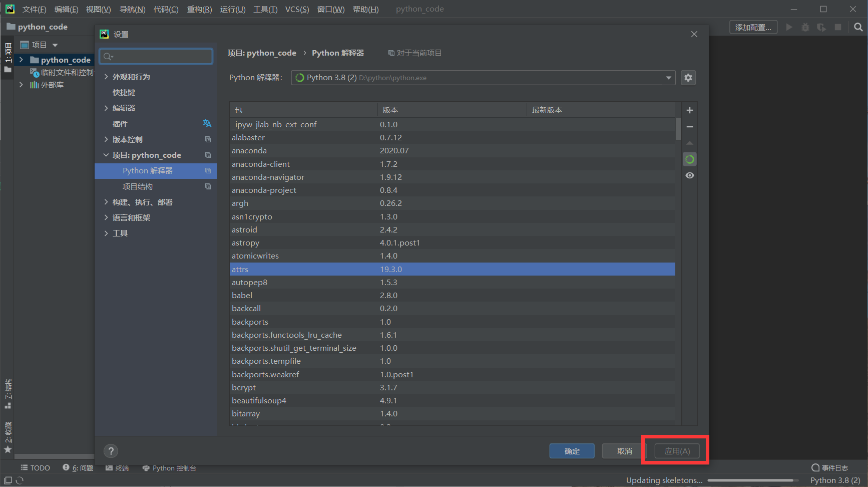
Task: Click the green loading conda icon
Action: pos(690,159)
